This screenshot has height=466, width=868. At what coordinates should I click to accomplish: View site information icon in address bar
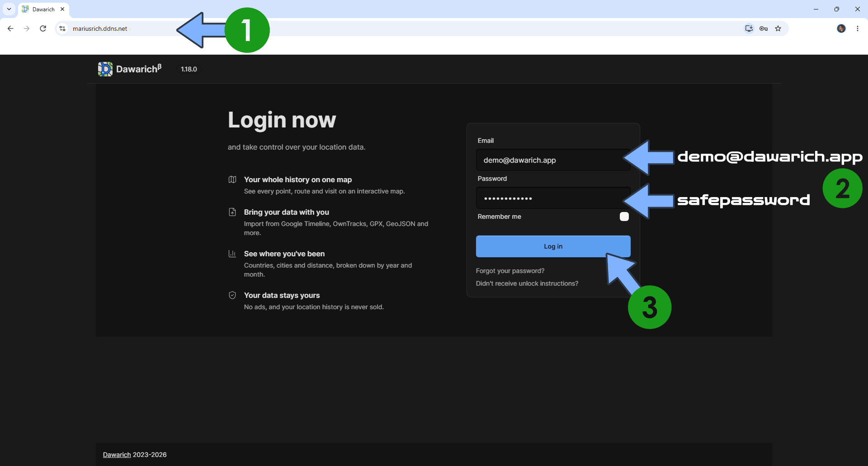point(62,28)
